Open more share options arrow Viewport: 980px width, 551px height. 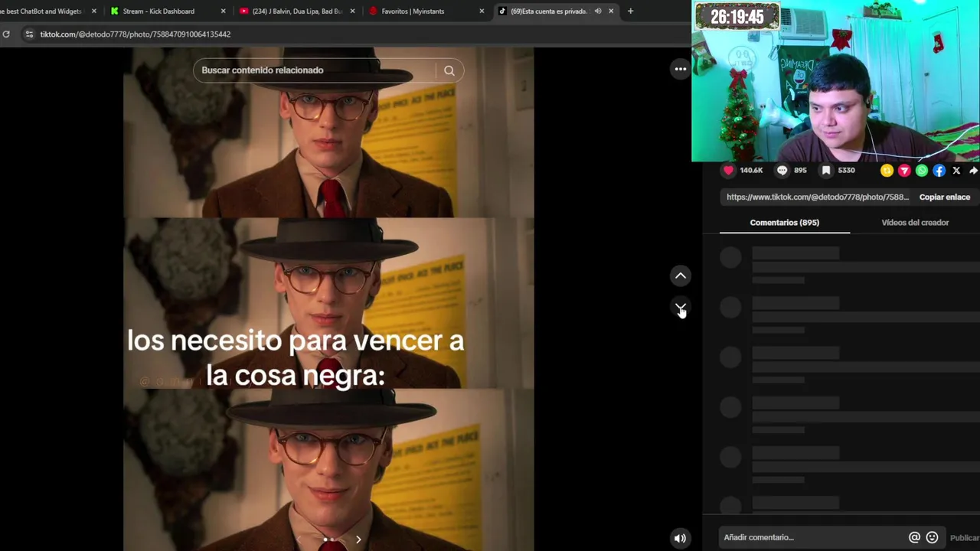pyautogui.click(x=973, y=171)
